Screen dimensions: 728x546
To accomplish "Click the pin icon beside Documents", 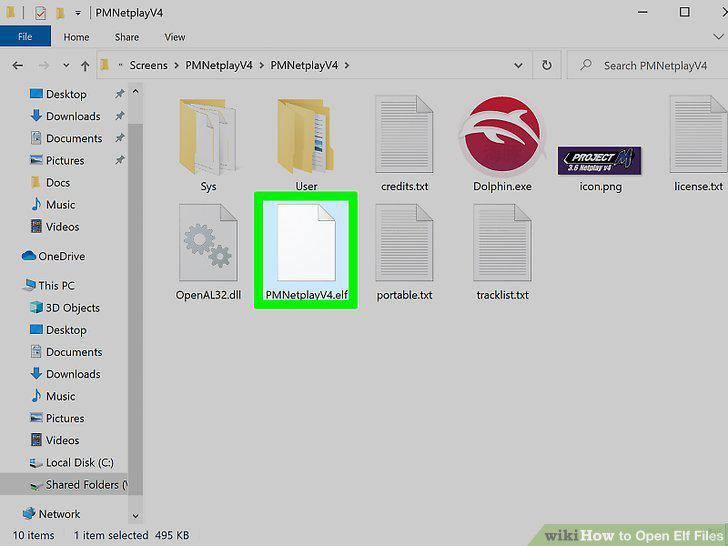I will click(x=120, y=138).
